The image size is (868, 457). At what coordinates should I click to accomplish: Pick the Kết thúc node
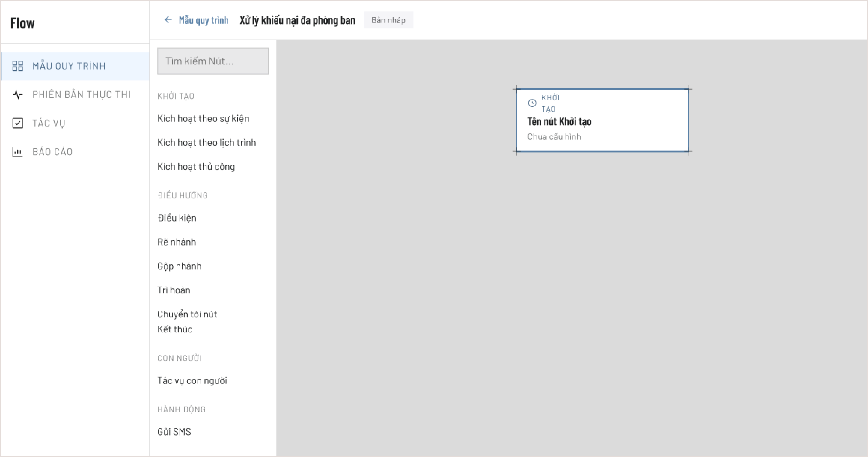pyautogui.click(x=175, y=329)
